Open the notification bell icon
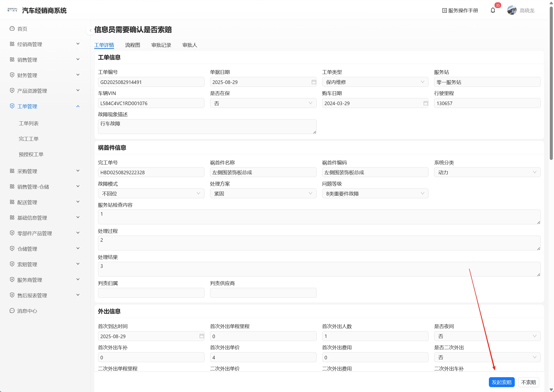Viewport: 554px width, 392px height. 493,10
